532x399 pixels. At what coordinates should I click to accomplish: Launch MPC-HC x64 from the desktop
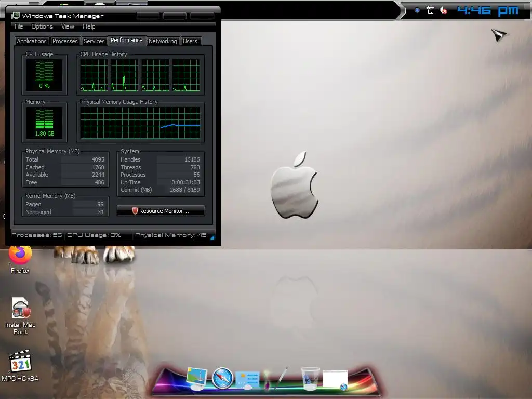click(20, 366)
